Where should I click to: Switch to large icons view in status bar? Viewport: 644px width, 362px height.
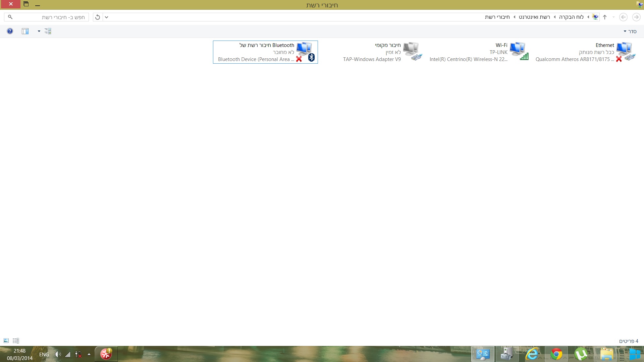(x=6, y=341)
